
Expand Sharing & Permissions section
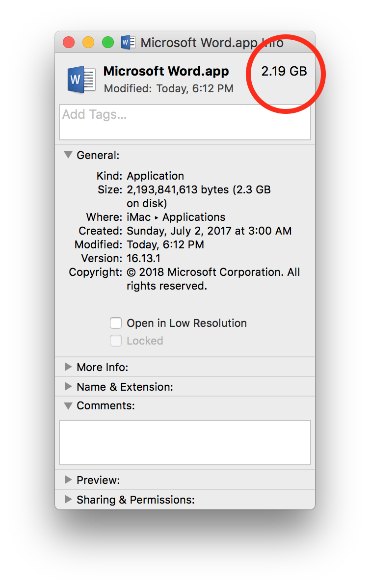coord(68,499)
